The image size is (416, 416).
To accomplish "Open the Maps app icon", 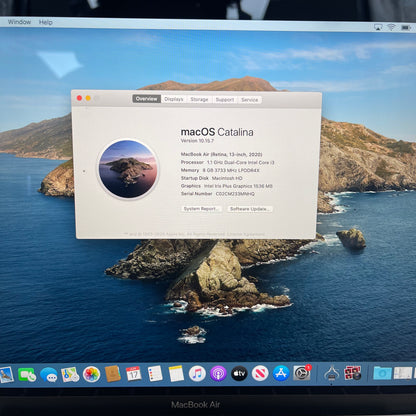I will coord(70,374).
